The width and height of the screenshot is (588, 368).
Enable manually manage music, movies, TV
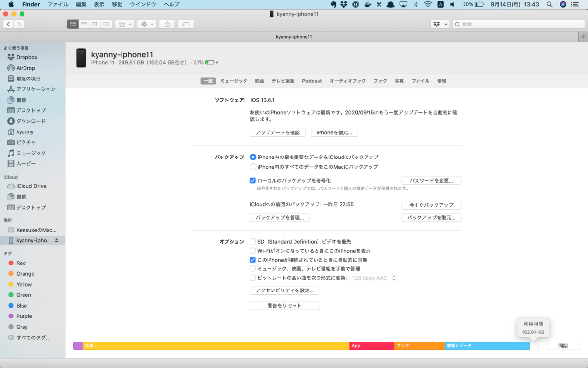[x=253, y=269]
